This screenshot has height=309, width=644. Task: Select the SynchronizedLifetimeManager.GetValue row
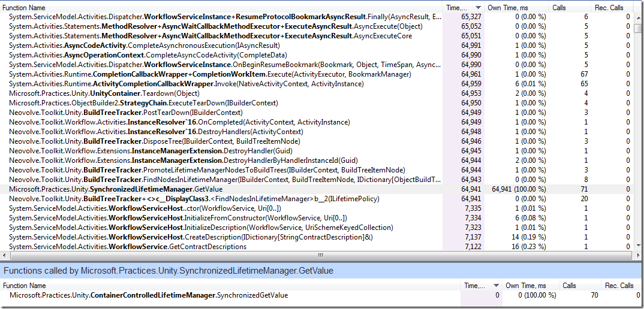click(x=316, y=189)
